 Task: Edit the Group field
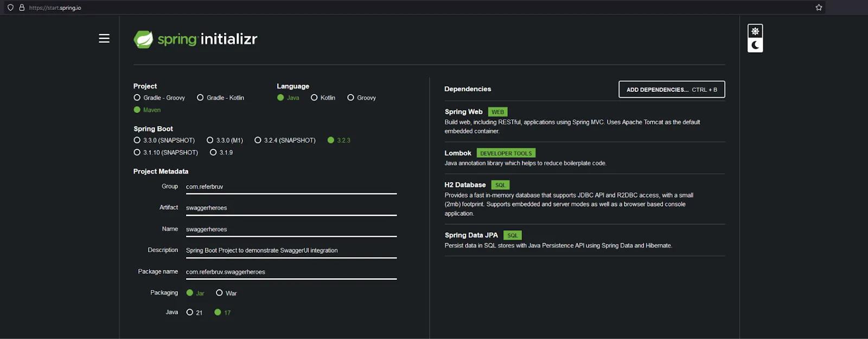(291, 186)
